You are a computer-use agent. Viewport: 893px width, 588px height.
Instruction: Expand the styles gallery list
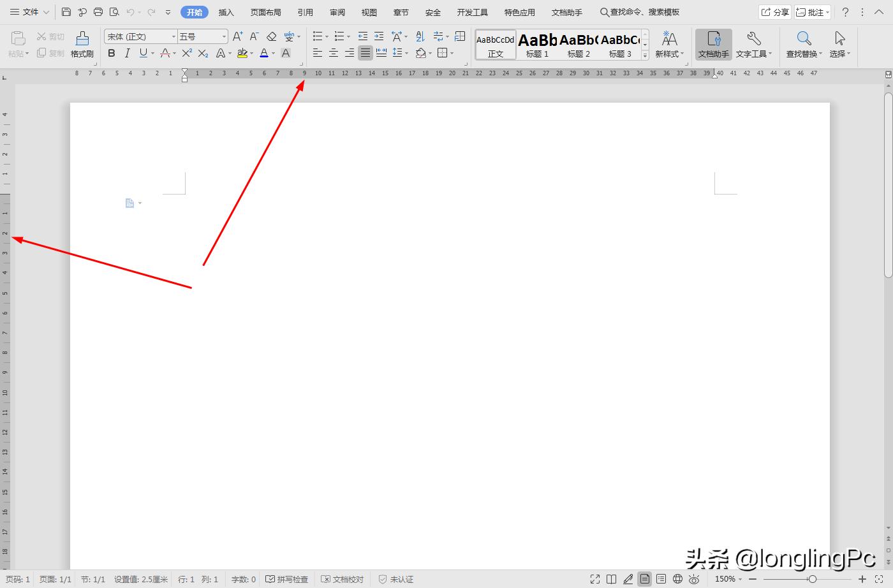[645, 55]
